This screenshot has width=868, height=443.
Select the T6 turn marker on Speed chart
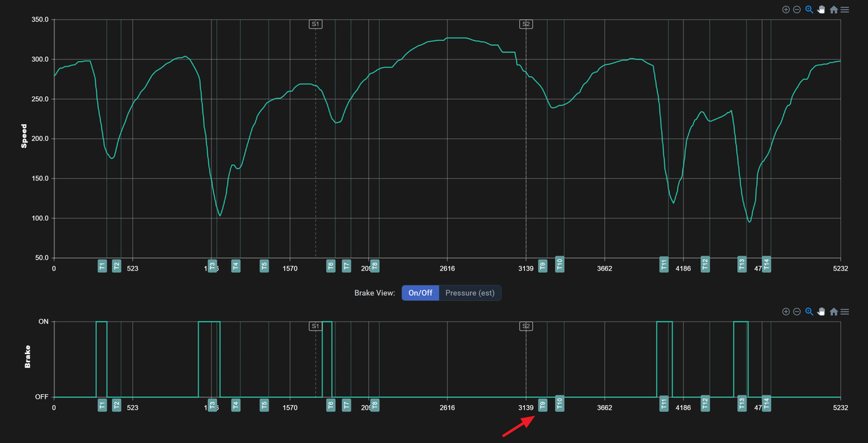331,265
